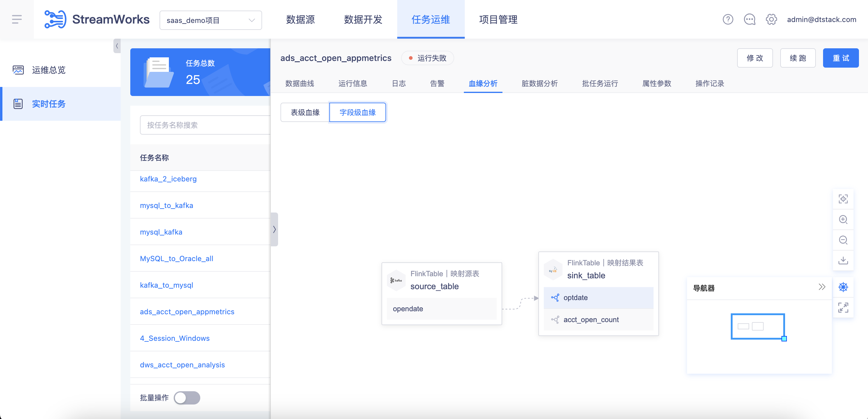
Task: Select the acct_open_count field
Action: click(598, 319)
